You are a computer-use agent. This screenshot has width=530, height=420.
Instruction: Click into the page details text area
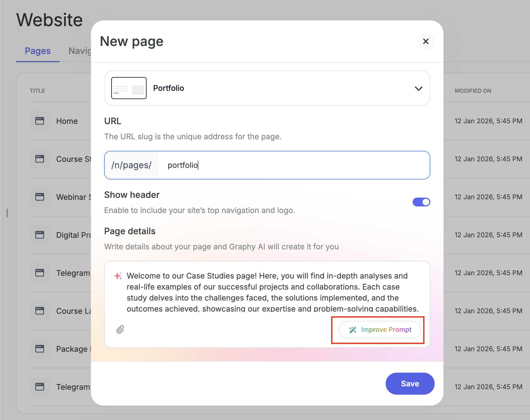(272, 292)
